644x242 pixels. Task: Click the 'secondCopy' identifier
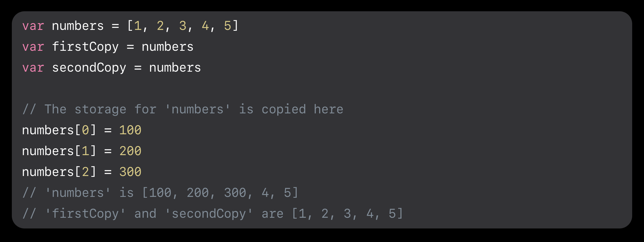click(89, 68)
